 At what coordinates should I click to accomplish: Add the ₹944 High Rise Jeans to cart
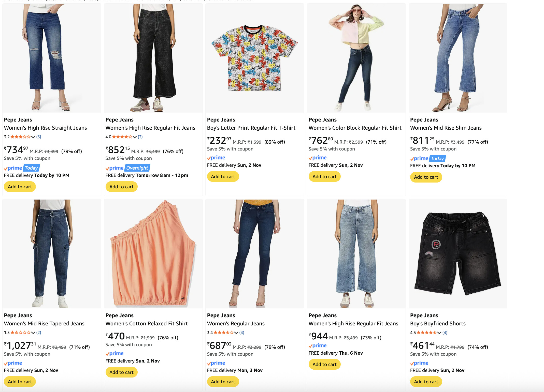[x=324, y=365]
